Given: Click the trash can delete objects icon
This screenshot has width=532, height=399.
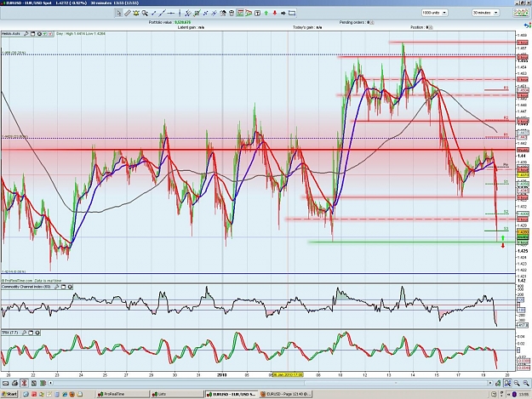Looking at the screenshot, I should coord(232,14).
